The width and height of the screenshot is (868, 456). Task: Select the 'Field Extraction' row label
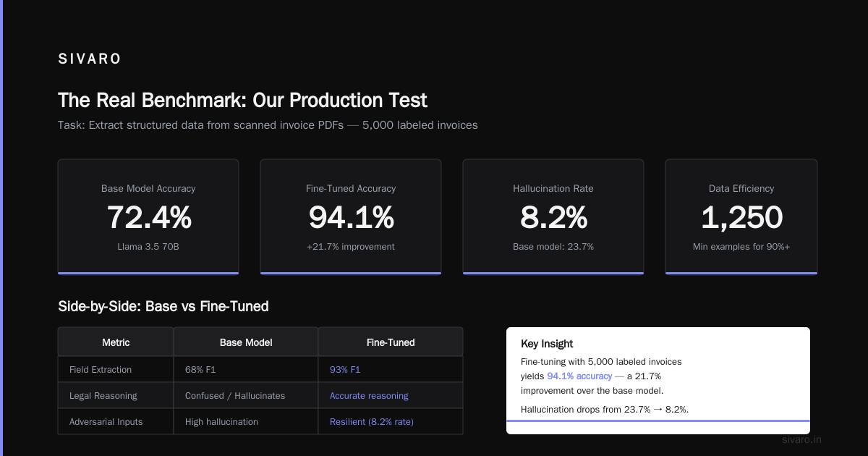click(x=101, y=370)
